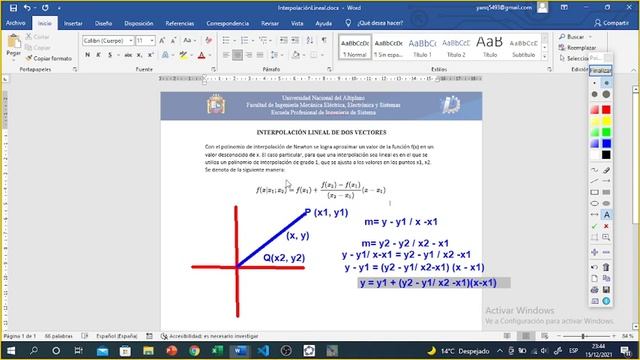Click Copiar formato painter

49,58
